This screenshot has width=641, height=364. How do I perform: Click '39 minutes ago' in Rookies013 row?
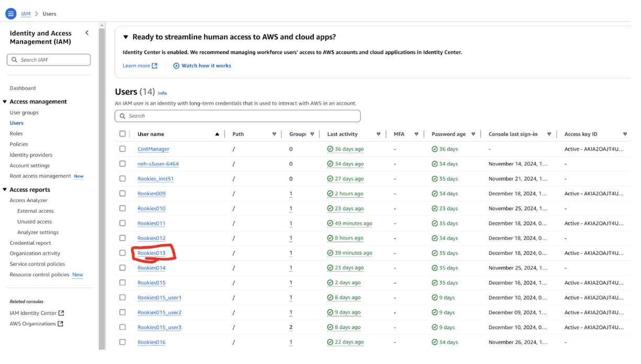pyautogui.click(x=353, y=253)
